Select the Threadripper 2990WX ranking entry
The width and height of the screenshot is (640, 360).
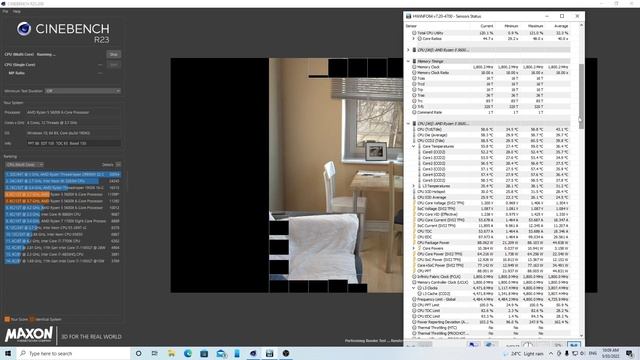tap(62, 174)
